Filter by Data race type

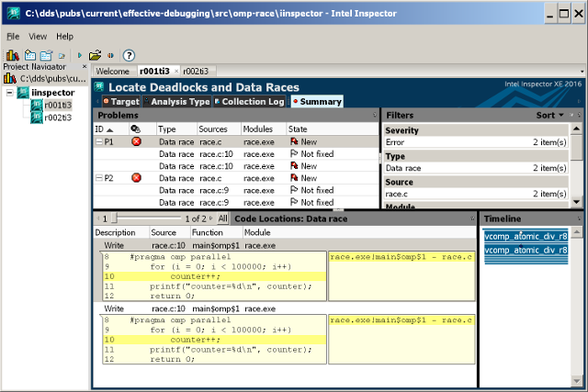pos(476,168)
